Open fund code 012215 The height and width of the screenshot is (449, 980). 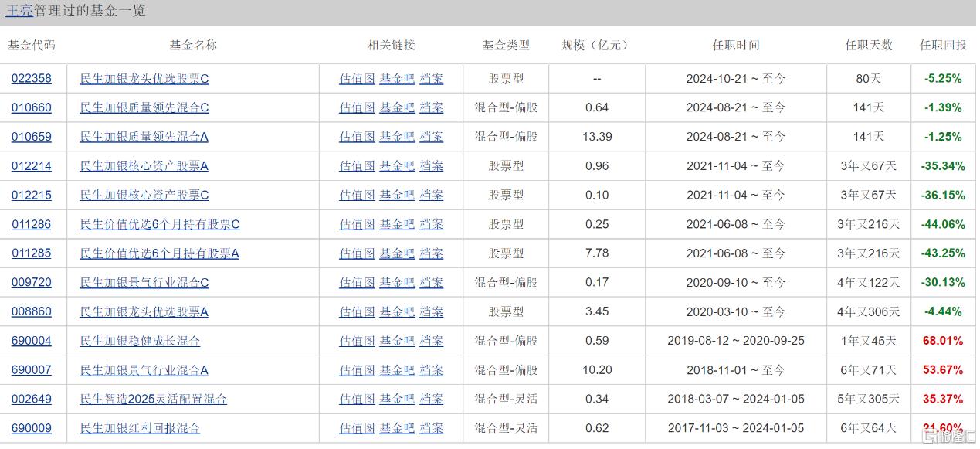point(32,196)
